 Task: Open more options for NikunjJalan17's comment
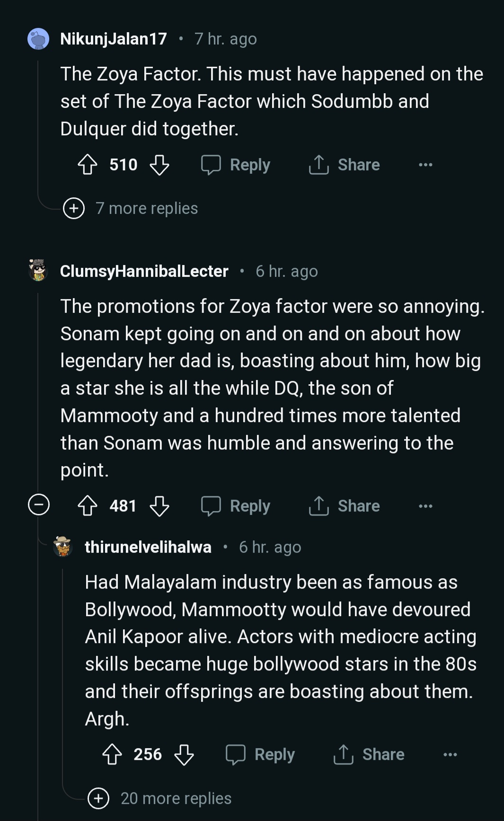tap(425, 165)
